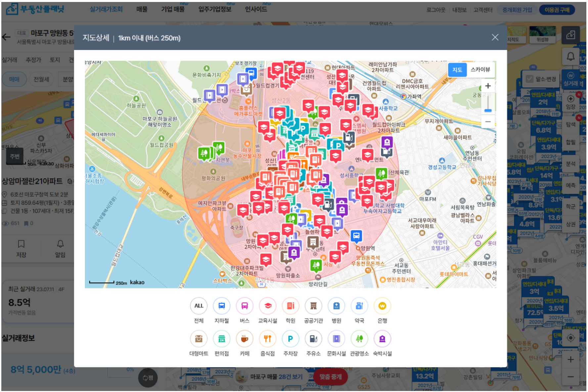Open the 임장 tool on right toolbar
The image size is (588, 392).
[x=571, y=102]
